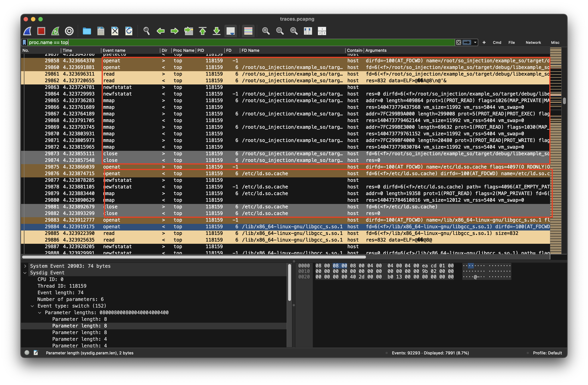Toggle event list colorization button
The image size is (588, 385).
(248, 31)
